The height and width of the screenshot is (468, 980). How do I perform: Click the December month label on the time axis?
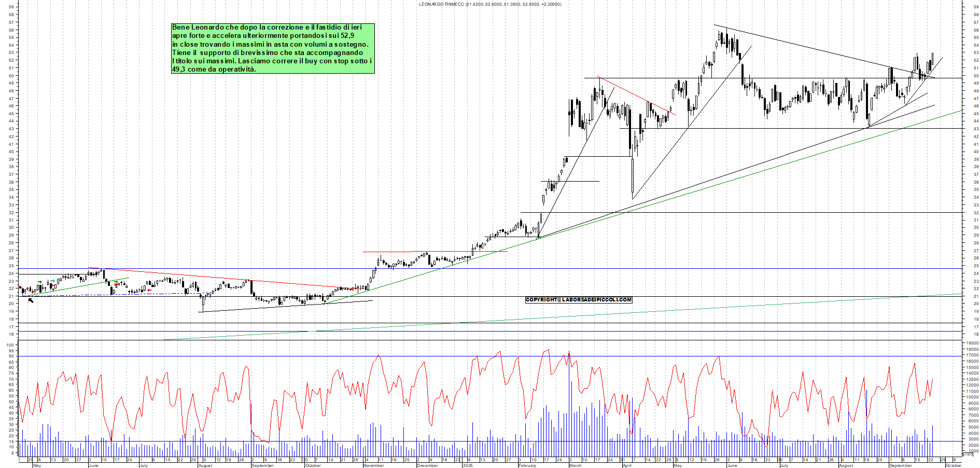[427, 465]
